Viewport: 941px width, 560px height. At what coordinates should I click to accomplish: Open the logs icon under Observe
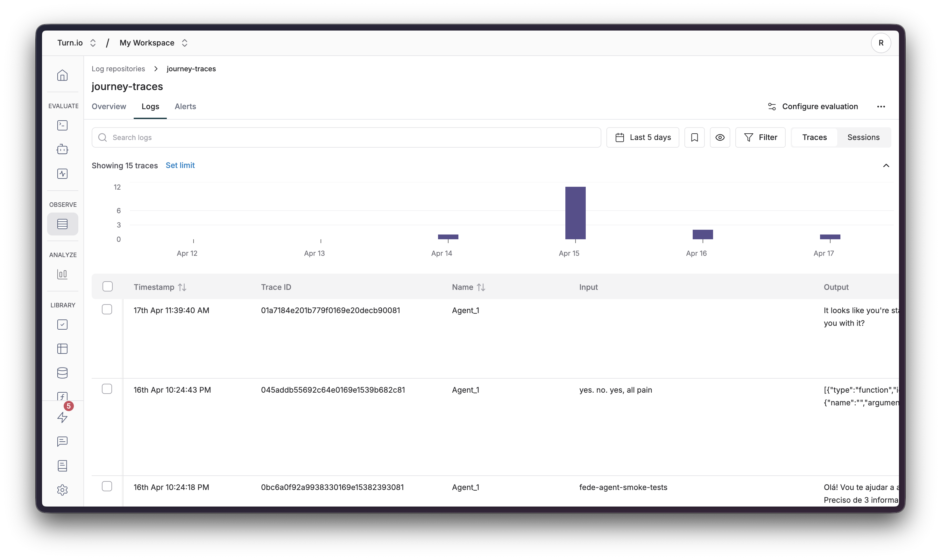pyautogui.click(x=62, y=224)
